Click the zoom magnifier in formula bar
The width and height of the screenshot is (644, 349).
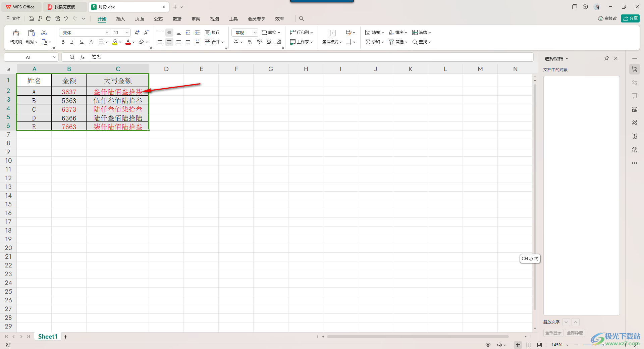coord(72,57)
